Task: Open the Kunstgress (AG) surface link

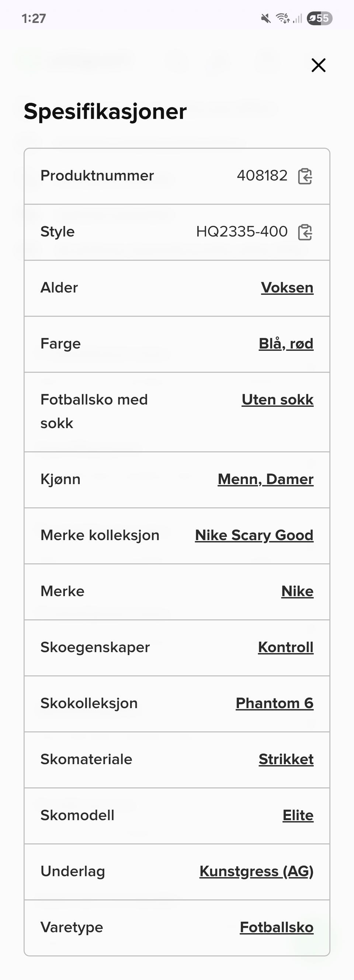Action: [x=256, y=871]
